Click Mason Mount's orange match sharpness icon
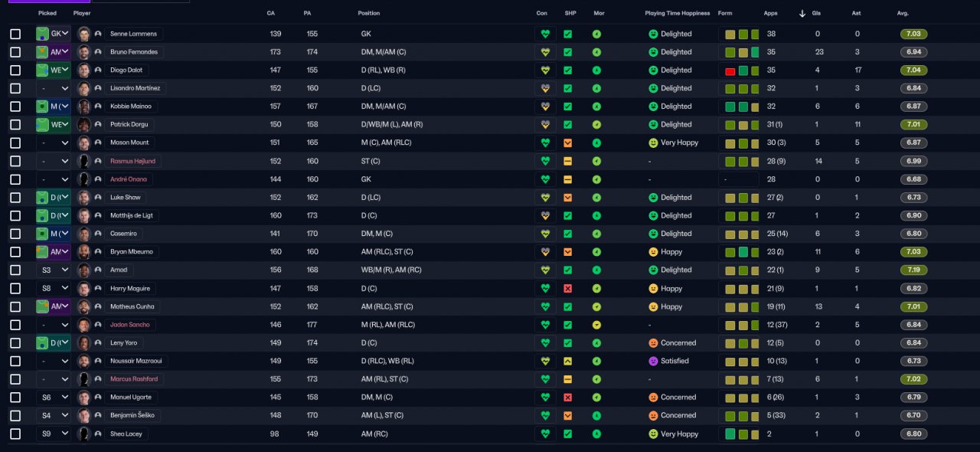980x452 pixels. point(567,143)
